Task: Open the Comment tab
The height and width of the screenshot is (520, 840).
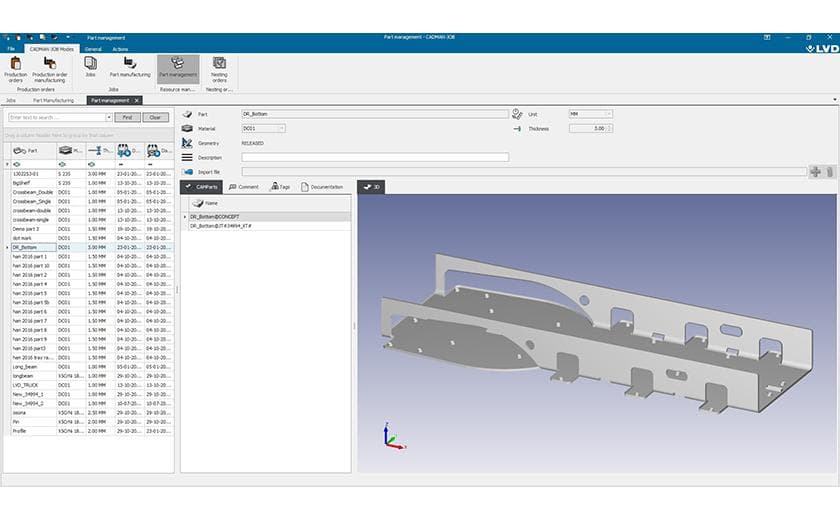Action: (x=244, y=187)
